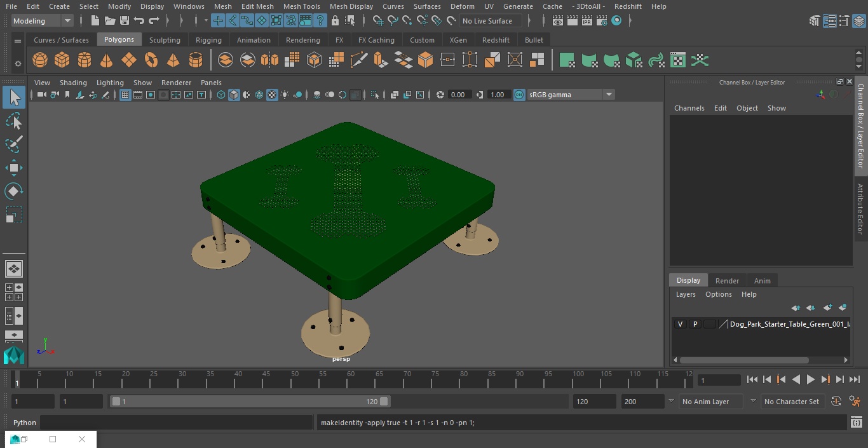The height and width of the screenshot is (448, 868).
Task: Click the Multi-Cut knife tool icon
Action: tap(358, 60)
